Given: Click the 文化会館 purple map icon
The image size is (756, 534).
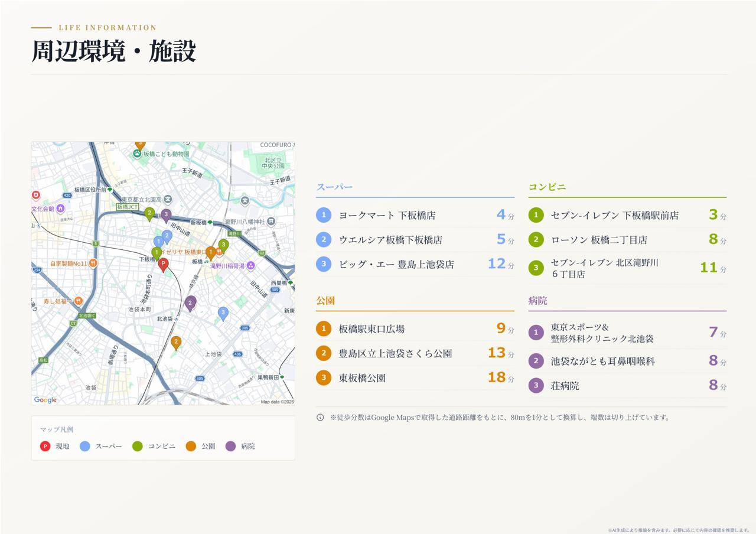Looking at the screenshot, I should (60, 209).
